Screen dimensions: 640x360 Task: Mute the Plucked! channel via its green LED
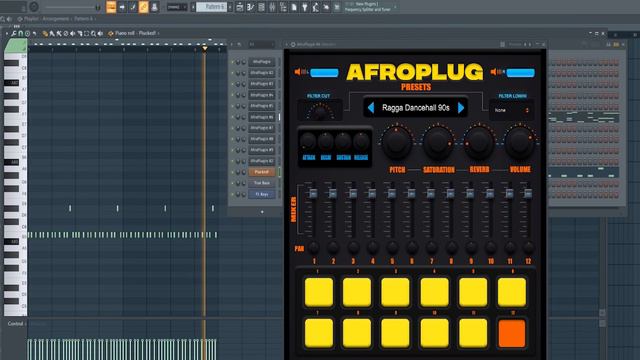coord(233,172)
